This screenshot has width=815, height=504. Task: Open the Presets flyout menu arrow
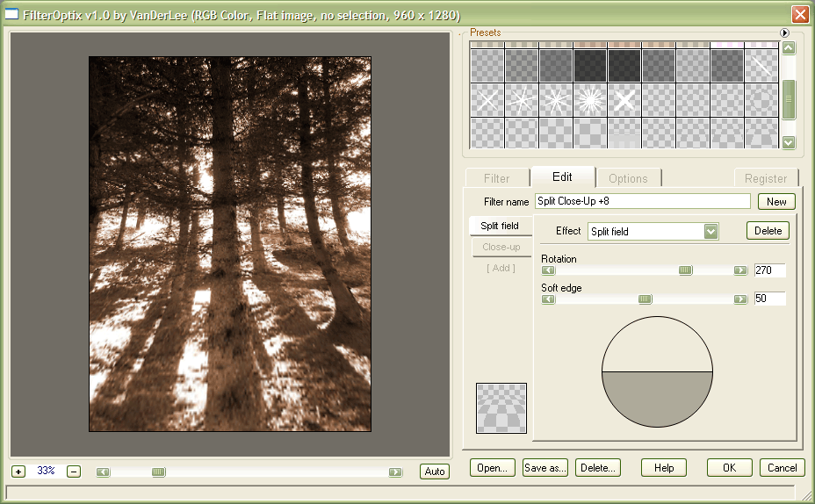click(x=785, y=32)
